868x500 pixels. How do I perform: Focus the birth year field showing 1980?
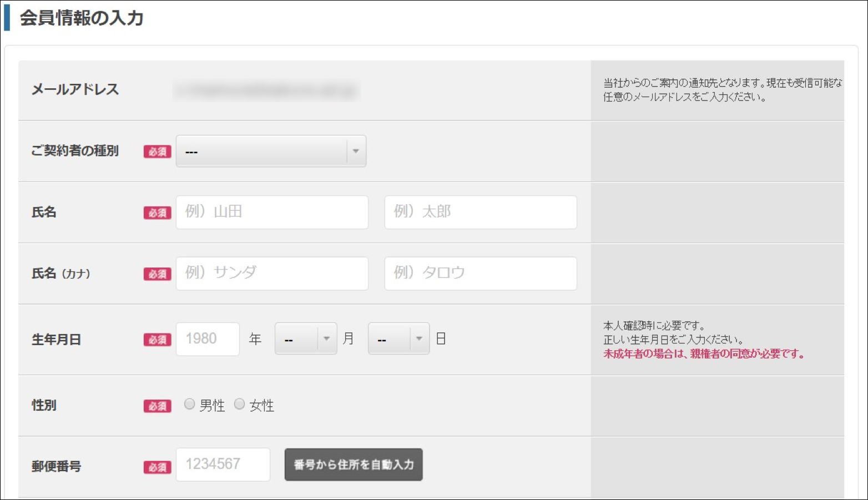[x=208, y=339]
